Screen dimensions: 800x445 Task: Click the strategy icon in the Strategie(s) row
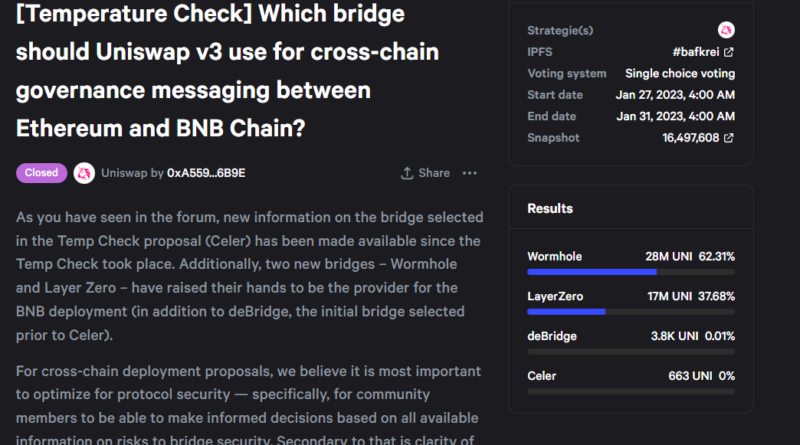coord(727,30)
